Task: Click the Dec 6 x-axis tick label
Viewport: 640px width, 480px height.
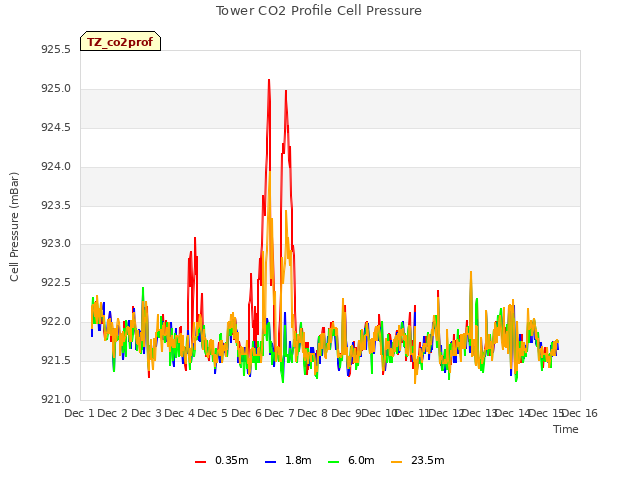Action: pos(247,413)
